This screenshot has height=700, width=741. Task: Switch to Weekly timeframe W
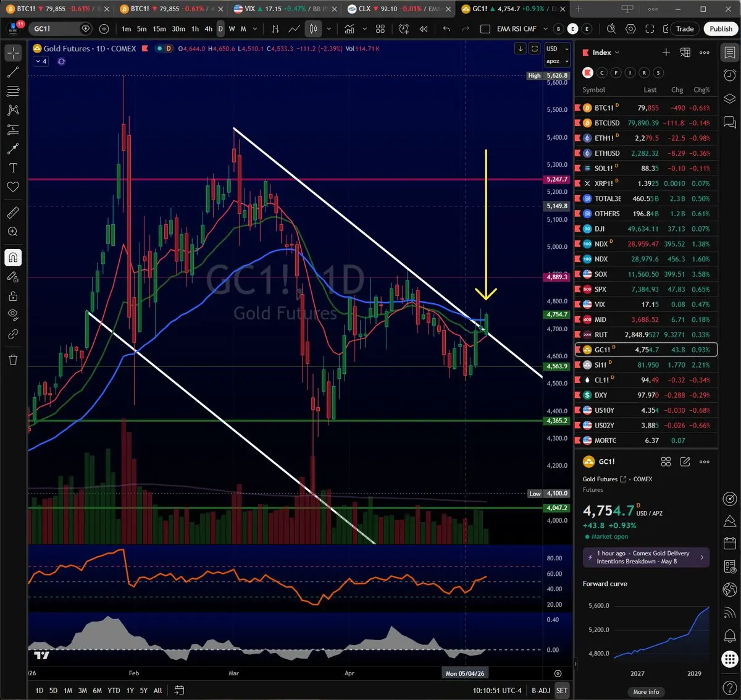232,29
